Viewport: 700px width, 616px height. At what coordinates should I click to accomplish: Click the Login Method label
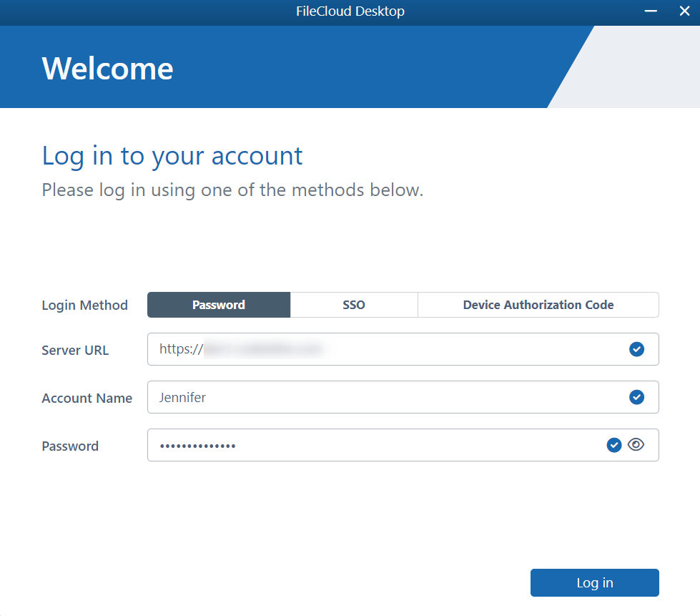(84, 305)
